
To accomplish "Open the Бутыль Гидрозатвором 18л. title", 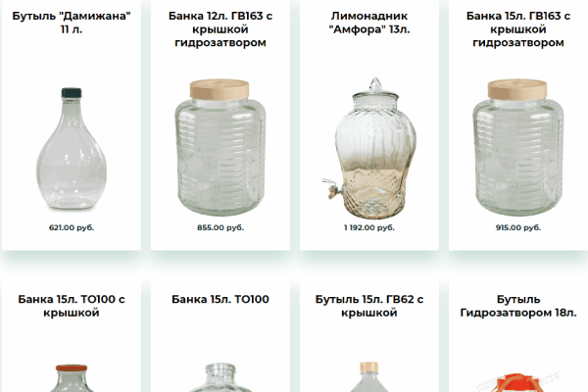I will (x=518, y=306).
